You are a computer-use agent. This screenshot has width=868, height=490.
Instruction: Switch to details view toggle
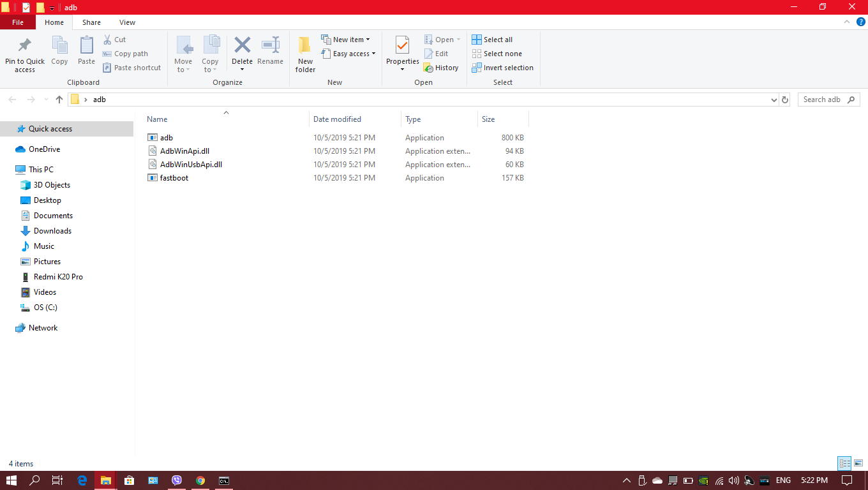(x=844, y=463)
